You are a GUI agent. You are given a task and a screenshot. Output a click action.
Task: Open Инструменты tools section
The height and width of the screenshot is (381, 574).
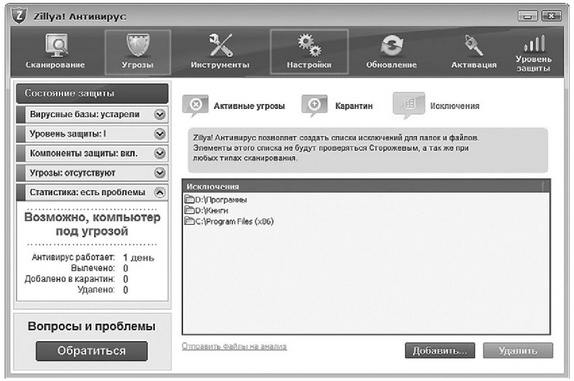[x=220, y=51]
